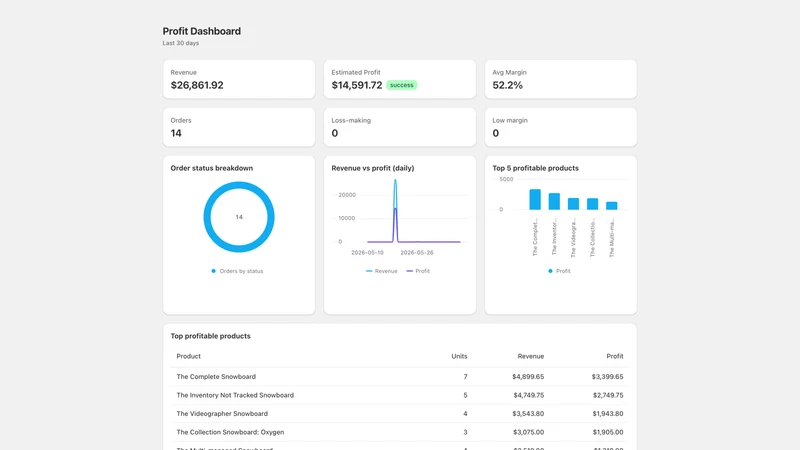This screenshot has width=800, height=450.
Task: Click the bar for The Inventor... product
Action: point(554,202)
